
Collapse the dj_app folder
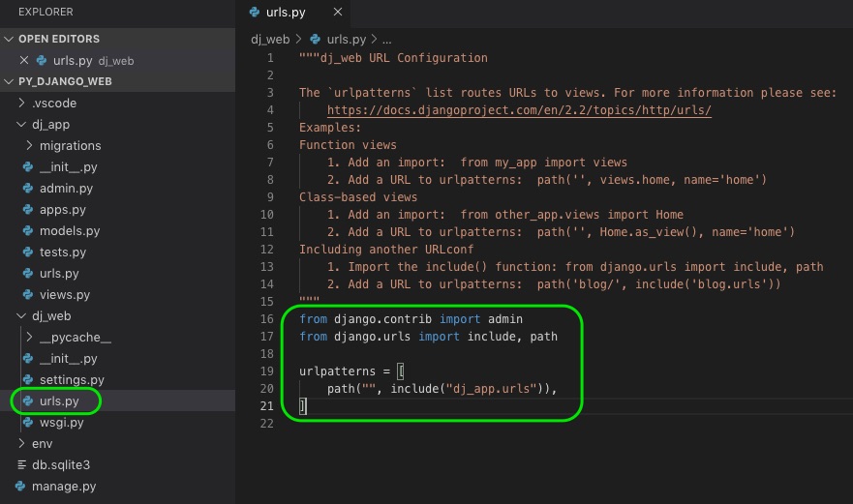(21, 124)
